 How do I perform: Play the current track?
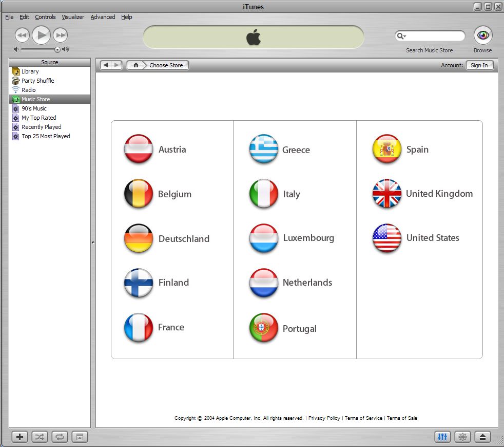[x=42, y=35]
